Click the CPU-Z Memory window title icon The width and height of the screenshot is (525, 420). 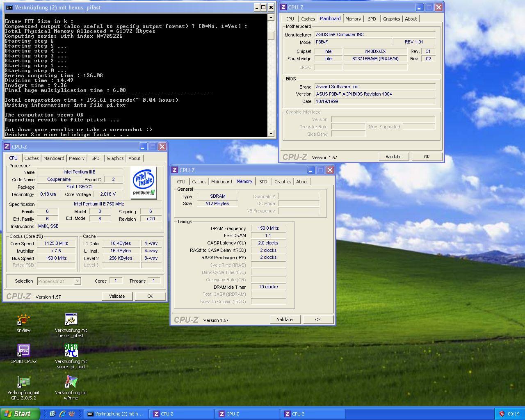point(175,170)
